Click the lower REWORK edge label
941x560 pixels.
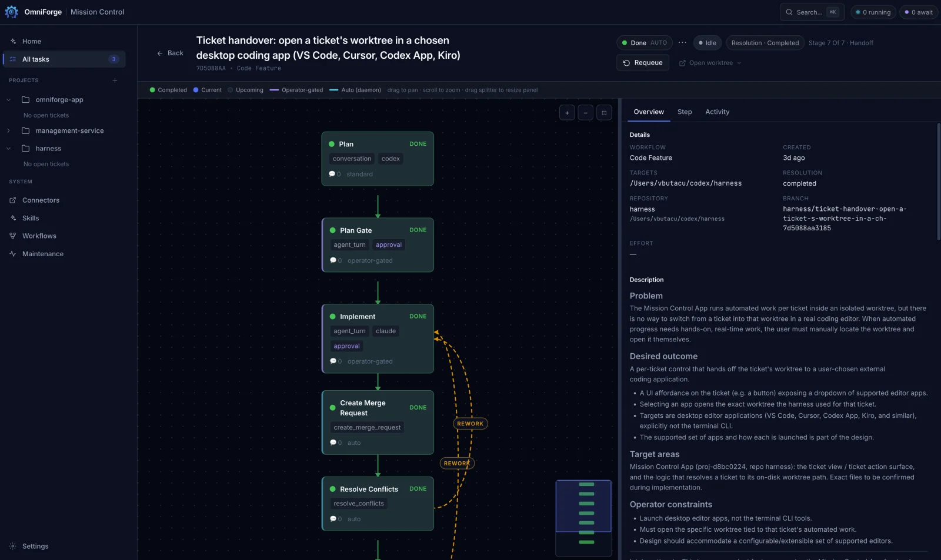457,463
